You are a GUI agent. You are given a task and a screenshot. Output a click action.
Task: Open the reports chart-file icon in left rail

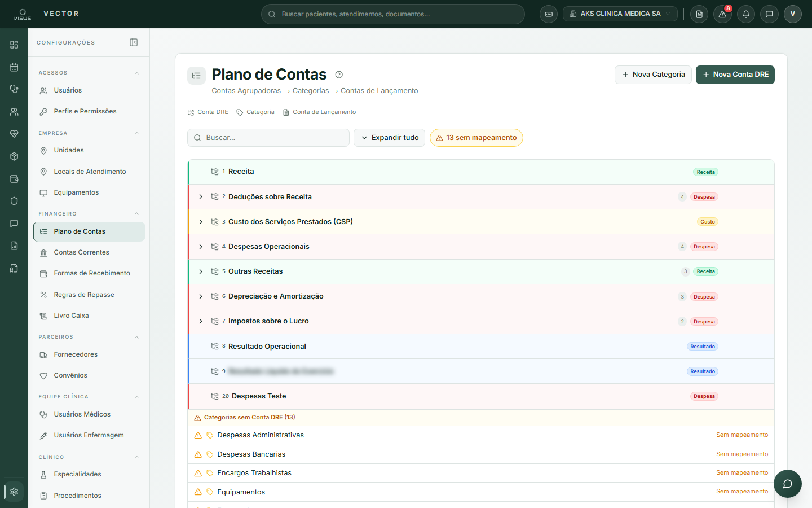[x=14, y=246]
